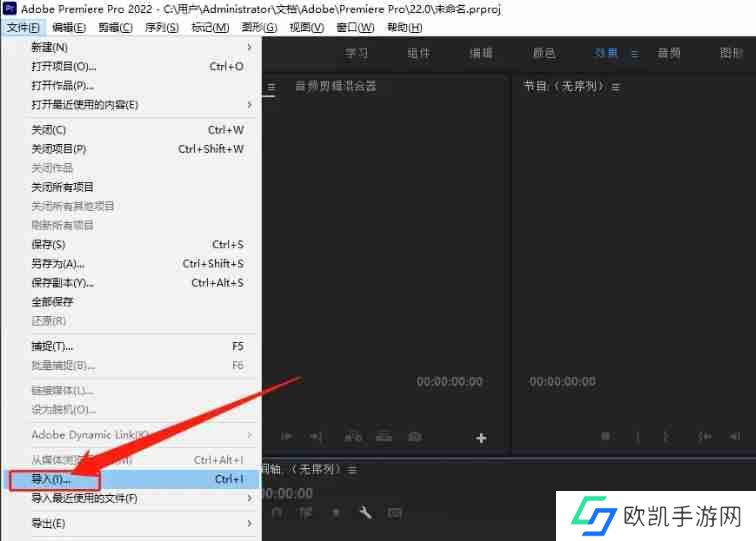Click the timeline display settings wrench icon
The height and width of the screenshot is (541, 756).
365,512
